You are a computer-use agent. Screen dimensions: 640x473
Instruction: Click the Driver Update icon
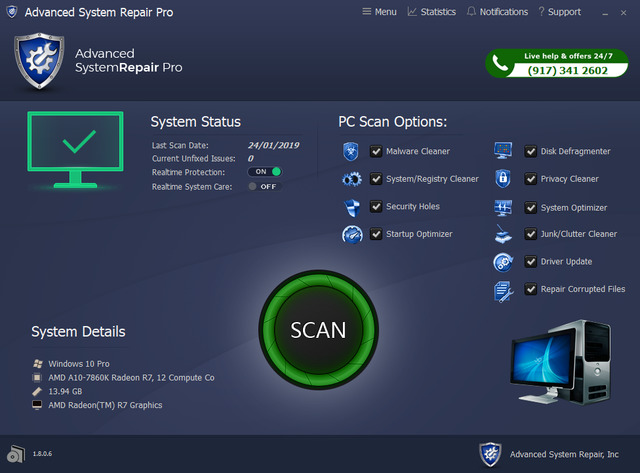[x=503, y=262]
